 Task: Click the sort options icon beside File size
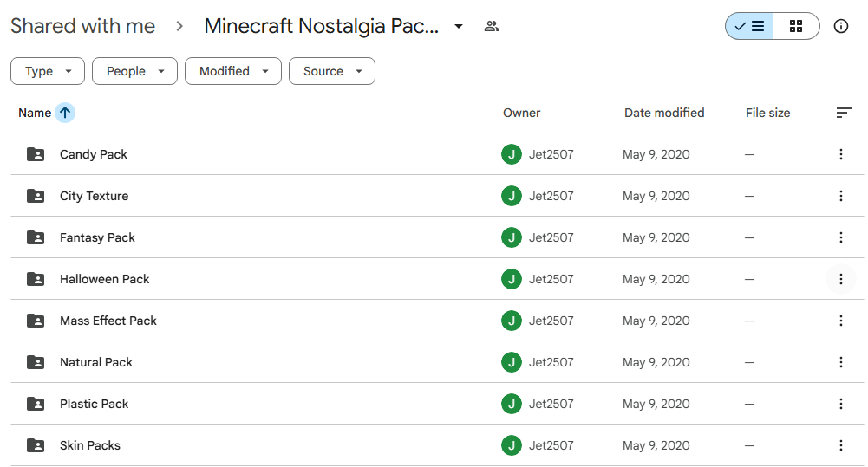click(x=844, y=113)
